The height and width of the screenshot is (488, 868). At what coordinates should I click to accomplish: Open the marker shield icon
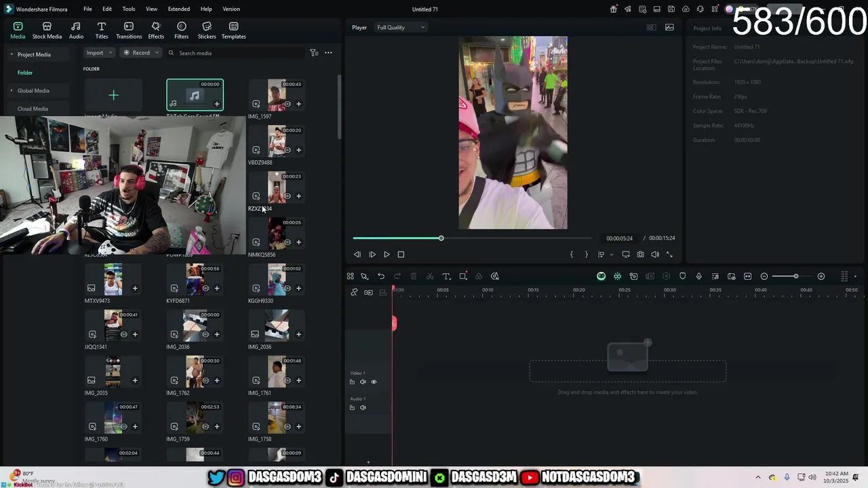683,276
